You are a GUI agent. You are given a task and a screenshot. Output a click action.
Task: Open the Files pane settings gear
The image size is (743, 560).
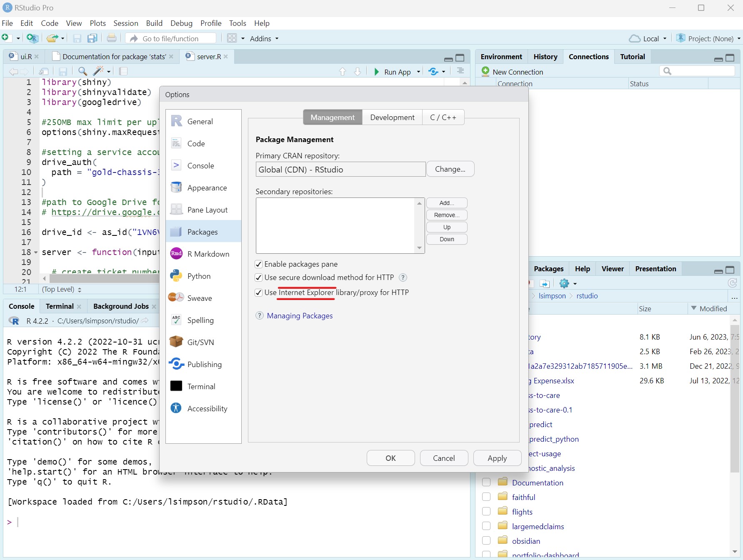click(x=564, y=283)
